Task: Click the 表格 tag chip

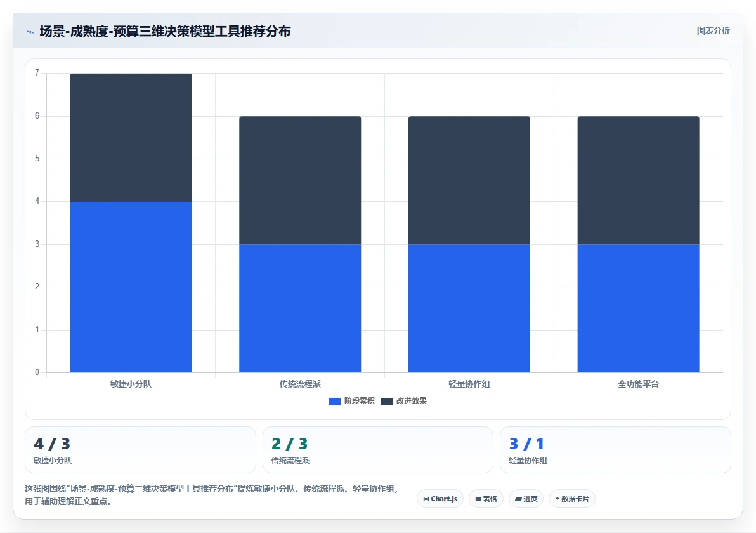Action: (x=486, y=499)
